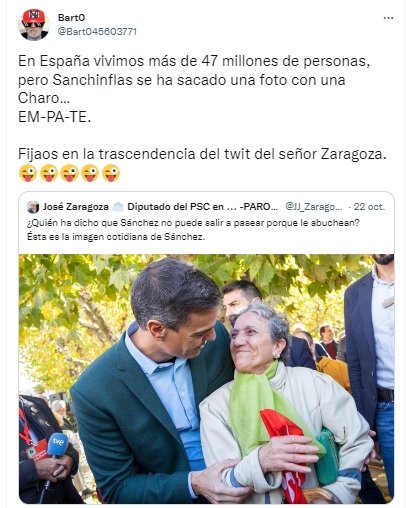
Task: Click Bart0's profile avatar with red cap
Action: (33, 24)
